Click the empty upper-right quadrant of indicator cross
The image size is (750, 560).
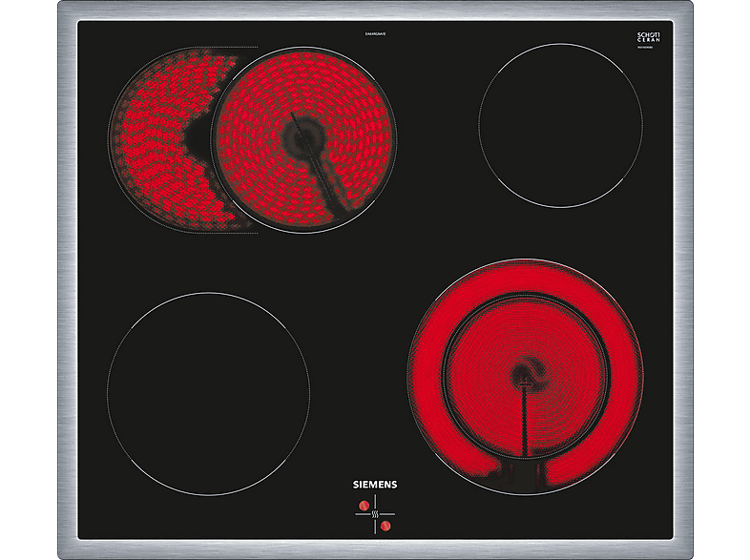(x=386, y=505)
